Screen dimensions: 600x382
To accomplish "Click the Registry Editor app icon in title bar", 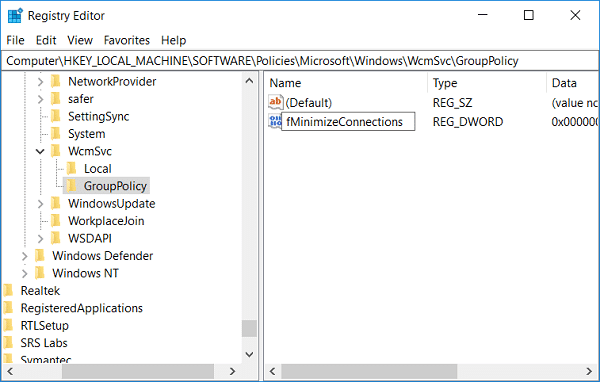I will (x=15, y=16).
